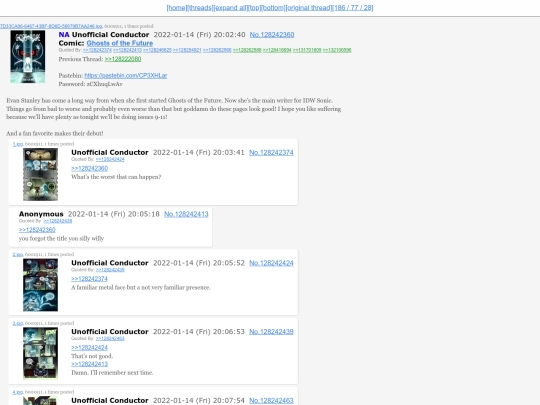Follow >>128242413 reply link in 20:06:53 post
Viewport: 540px width, 405px height.
[90, 364]
